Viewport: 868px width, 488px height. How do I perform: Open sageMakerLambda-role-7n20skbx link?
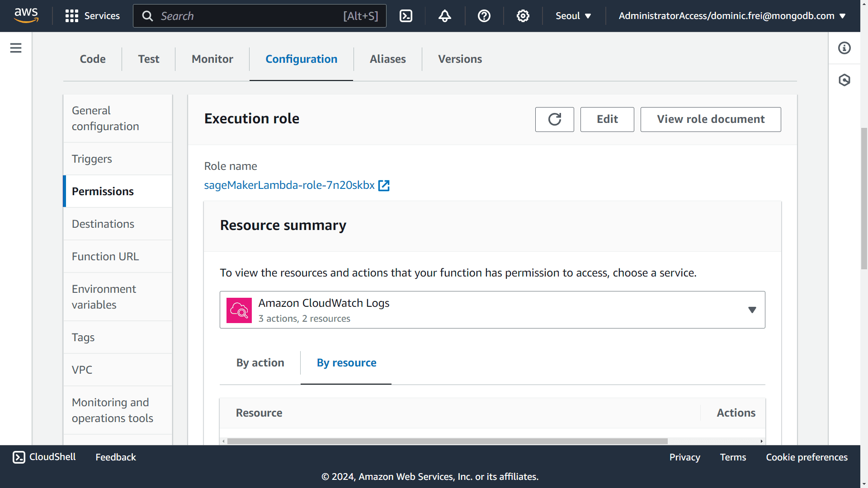[x=289, y=185]
